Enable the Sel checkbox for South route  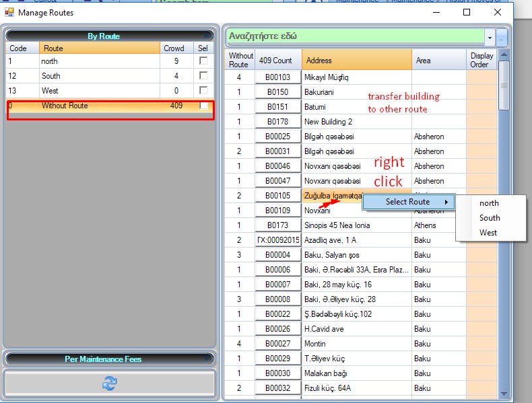(x=203, y=76)
